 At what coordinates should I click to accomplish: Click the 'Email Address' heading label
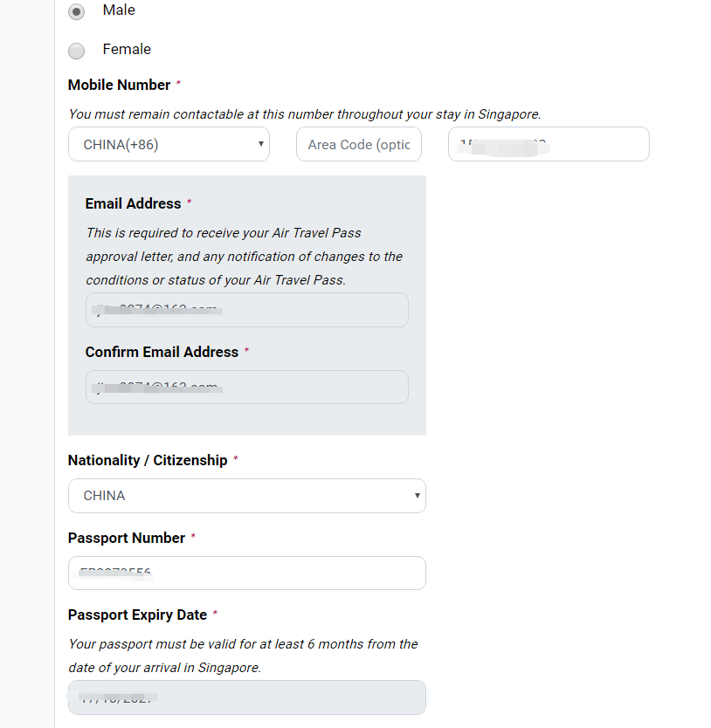click(133, 204)
